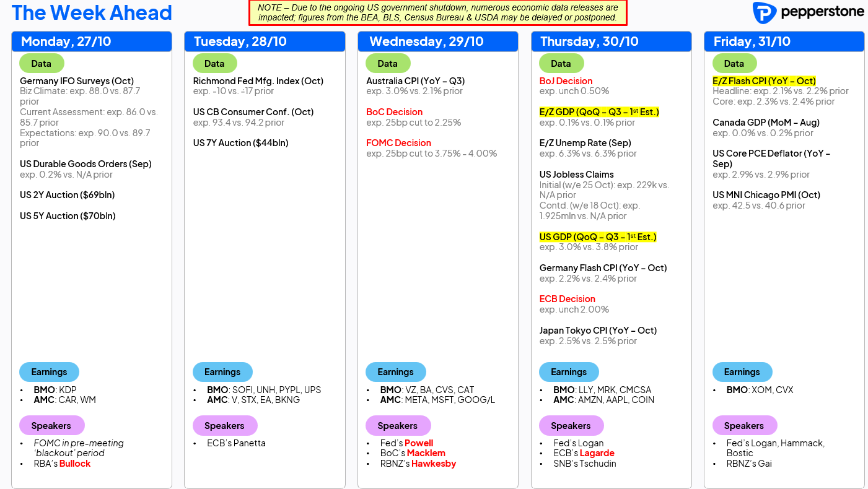
Task: Click "Fed's Logan, Hammack, Bostic" on Friday
Action: pos(775,448)
